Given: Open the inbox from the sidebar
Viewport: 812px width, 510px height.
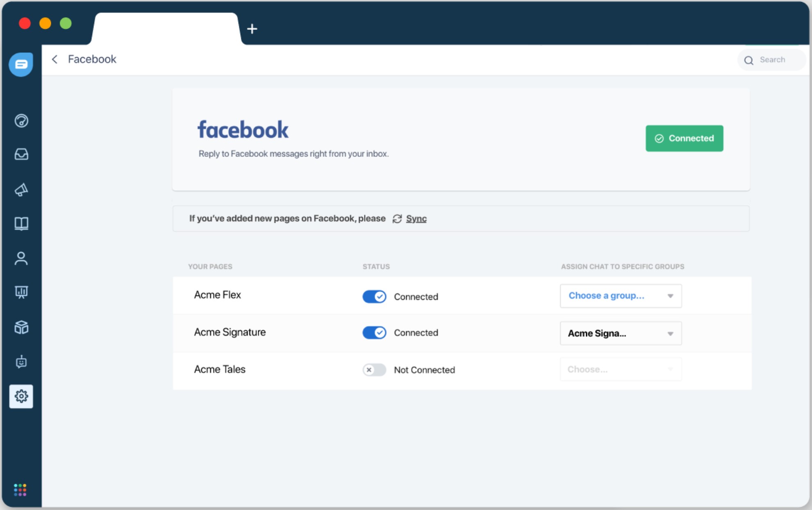Looking at the screenshot, I should 21,154.
